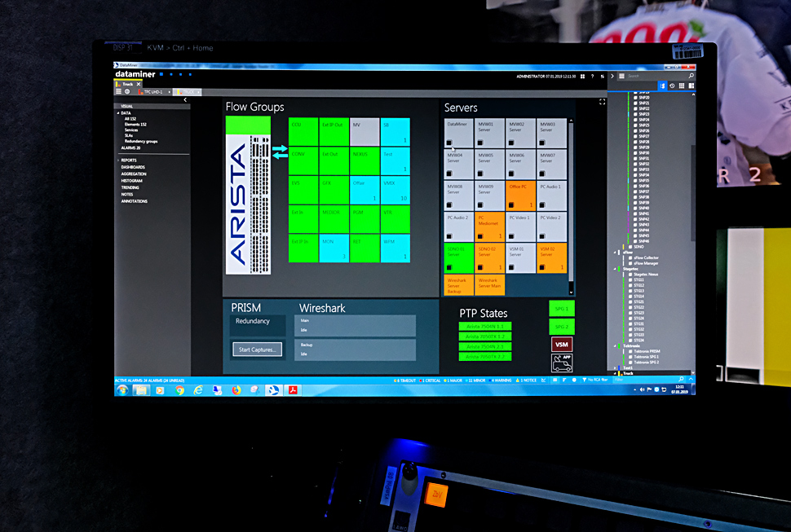Open Google Chrome from the taskbar
This screenshot has height=532, width=791.
(179, 390)
